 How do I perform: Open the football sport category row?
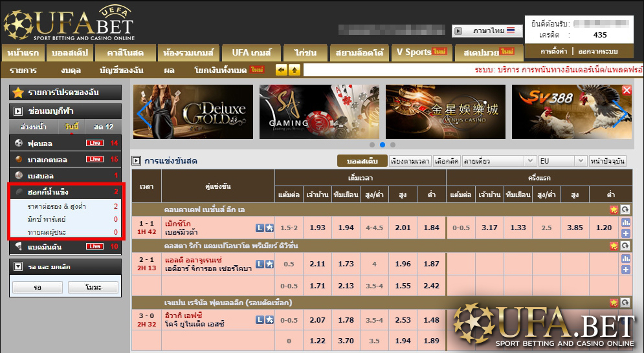[x=65, y=143]
